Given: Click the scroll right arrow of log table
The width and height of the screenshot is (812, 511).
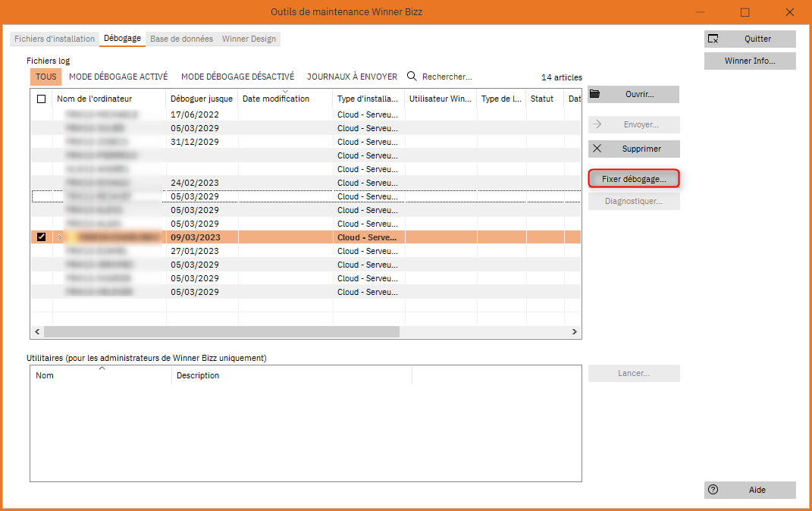Looking at the screenshot, I should tap(574, 331).
